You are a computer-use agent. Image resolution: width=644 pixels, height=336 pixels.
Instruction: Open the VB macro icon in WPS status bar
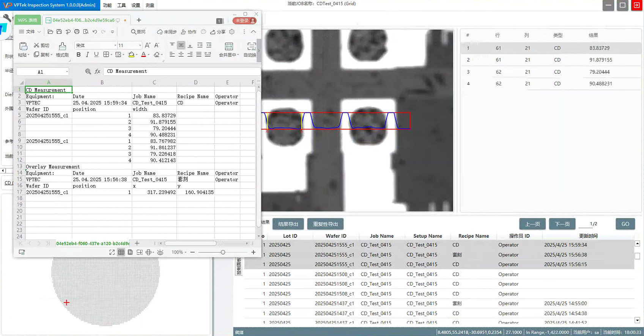(x=22, y=252)
